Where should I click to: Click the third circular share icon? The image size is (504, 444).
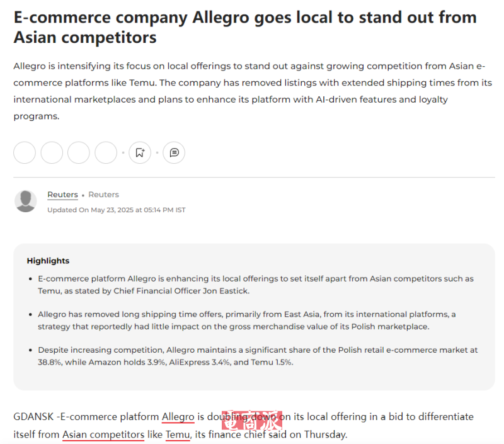click(79, 152)
